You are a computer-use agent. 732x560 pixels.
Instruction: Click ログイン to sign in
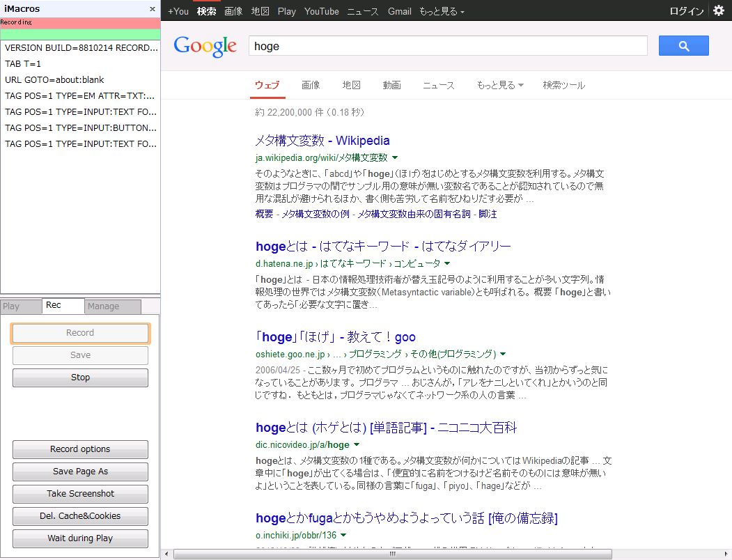(x=686, y=11)
